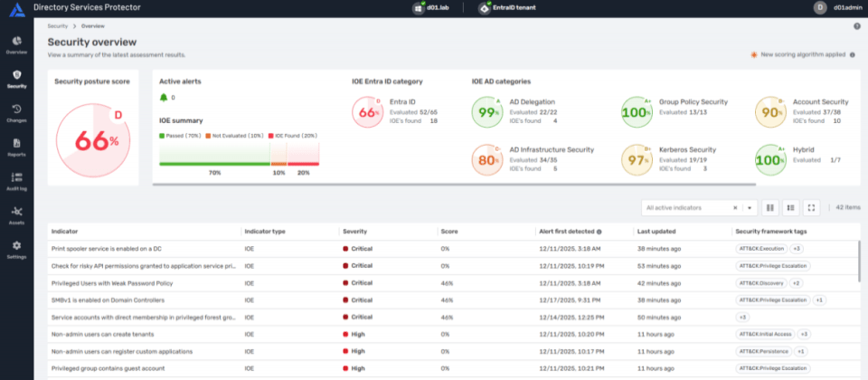Open Assets in the left sidebar

16,214
